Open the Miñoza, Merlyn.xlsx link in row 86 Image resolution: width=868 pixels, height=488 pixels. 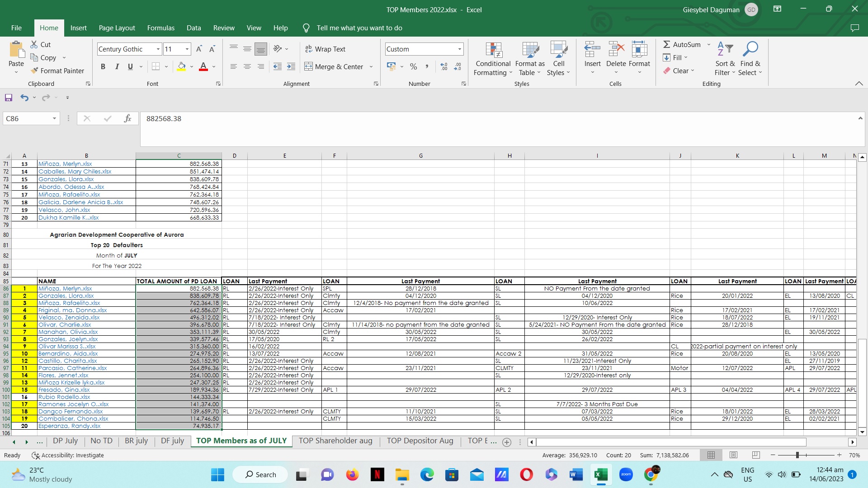coord(65,288)
